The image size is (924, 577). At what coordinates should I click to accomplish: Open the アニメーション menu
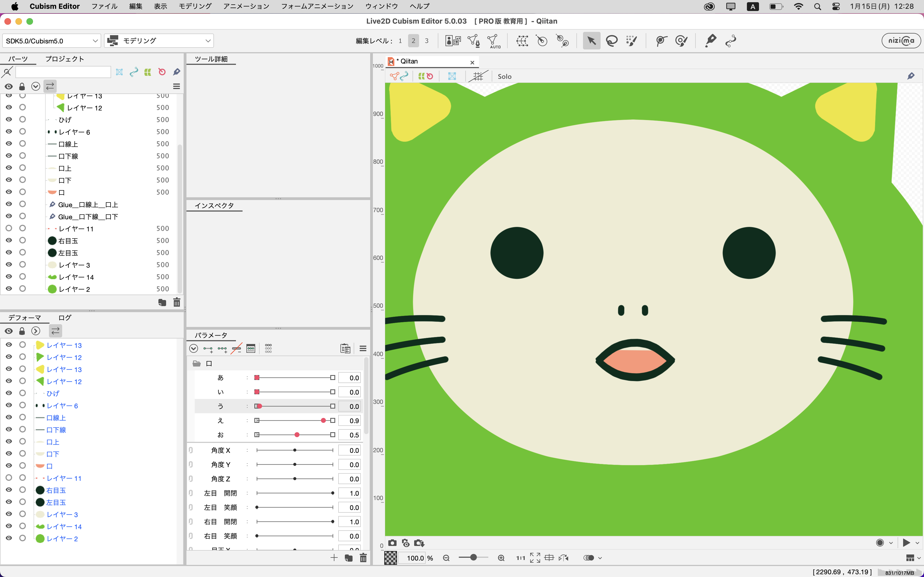coord(246,6)
